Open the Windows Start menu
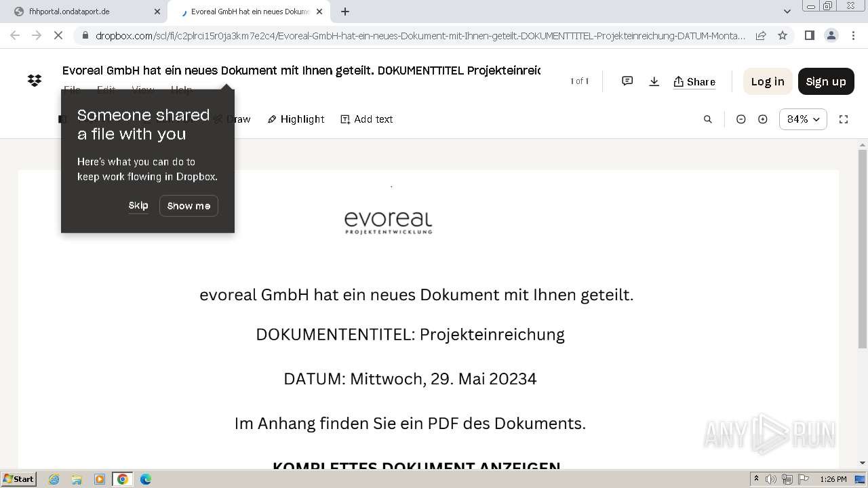 [x=19, y=479]
